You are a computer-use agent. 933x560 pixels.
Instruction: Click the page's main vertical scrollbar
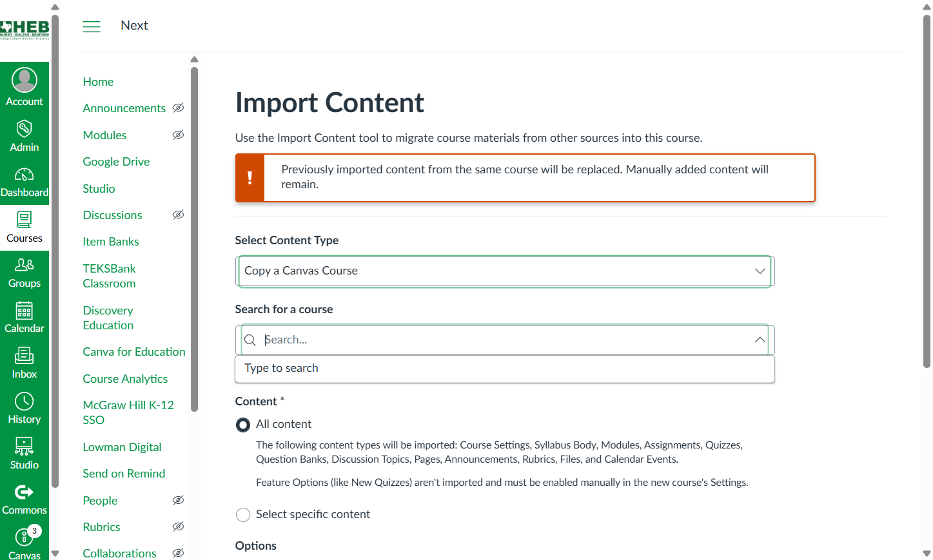pos(927,191)
